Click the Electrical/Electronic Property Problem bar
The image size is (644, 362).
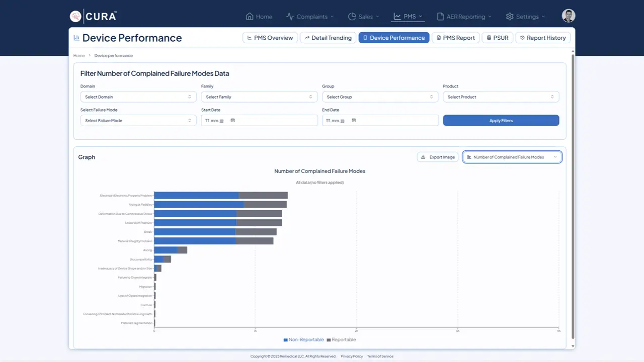220,195
